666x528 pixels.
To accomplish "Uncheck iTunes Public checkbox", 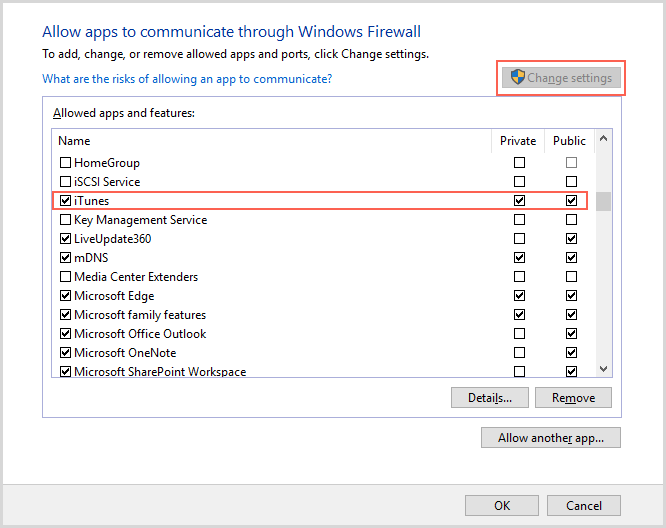I will 571,200.
